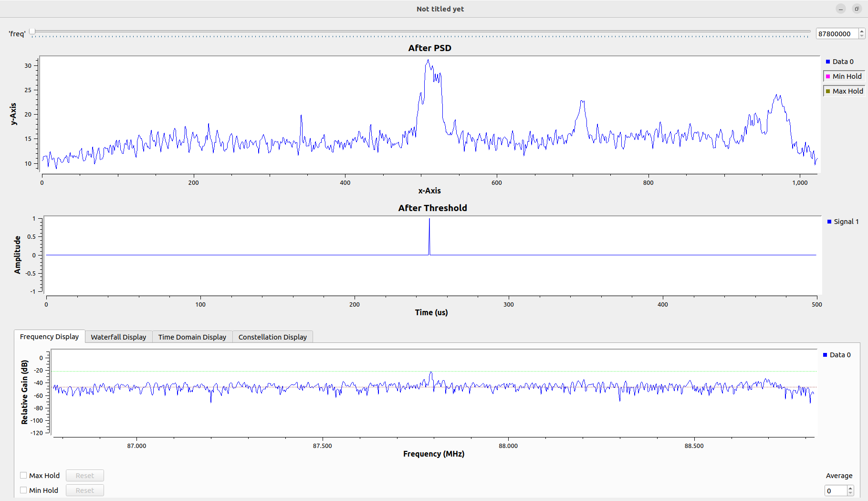Viewport: 868px width, 501px height.
Task: Enable the Min Hold checkbox
Action: [x=23, y=490]
